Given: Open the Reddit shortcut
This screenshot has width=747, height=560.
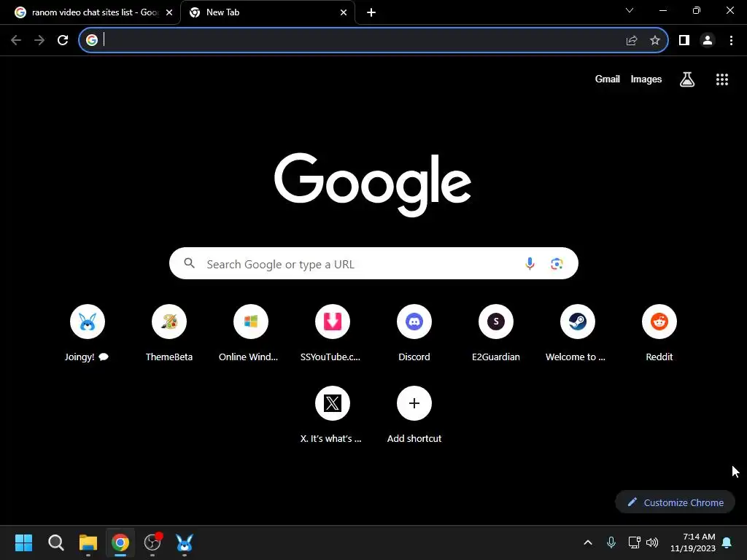Looking at the screenshot, I should coord(659,332).
